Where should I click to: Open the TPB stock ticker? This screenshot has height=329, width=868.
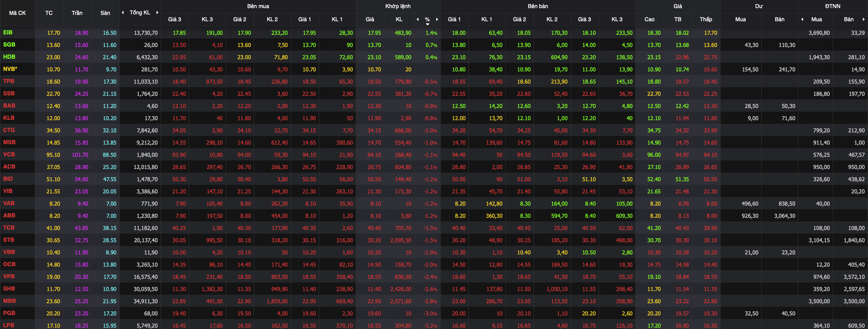9,81
